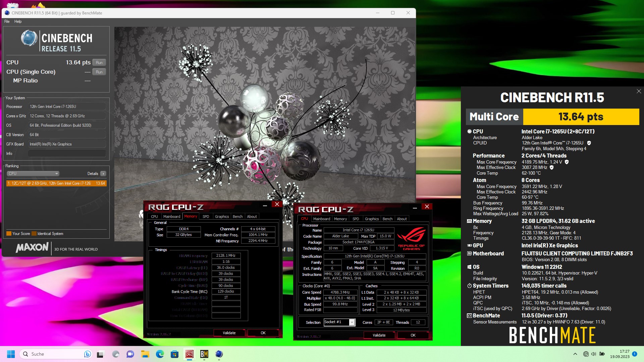The image size is (644, 362).
Task: Click the GFX Board value Intel(R) Iris(R) Xe Graphics
Action: tap(67, 144)
